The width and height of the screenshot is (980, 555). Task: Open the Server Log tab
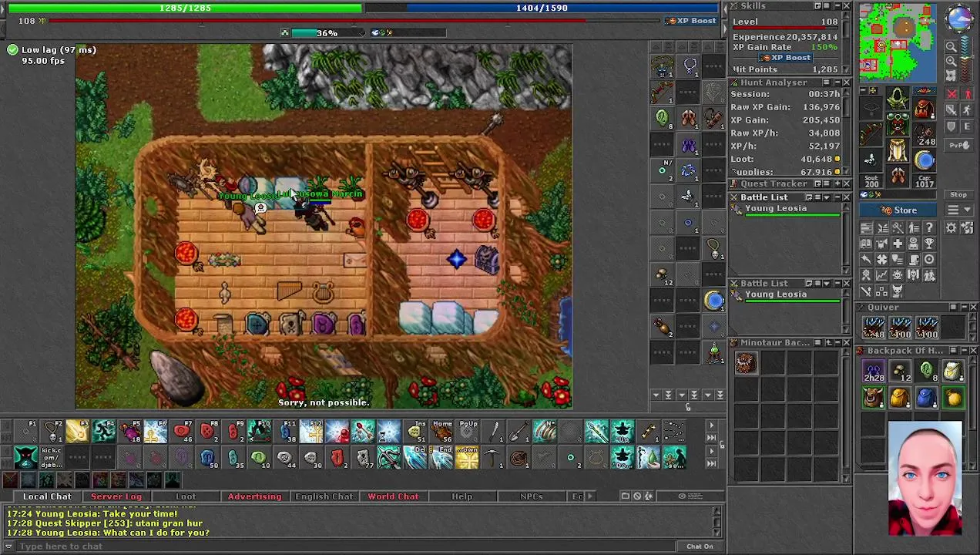click(116, 496)
